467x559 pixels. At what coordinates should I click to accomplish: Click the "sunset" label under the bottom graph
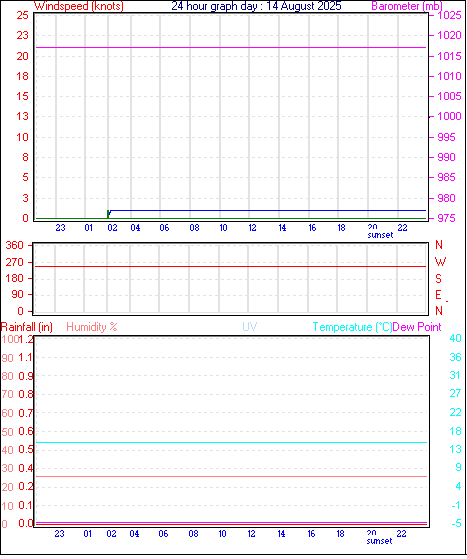pos(379,541)
